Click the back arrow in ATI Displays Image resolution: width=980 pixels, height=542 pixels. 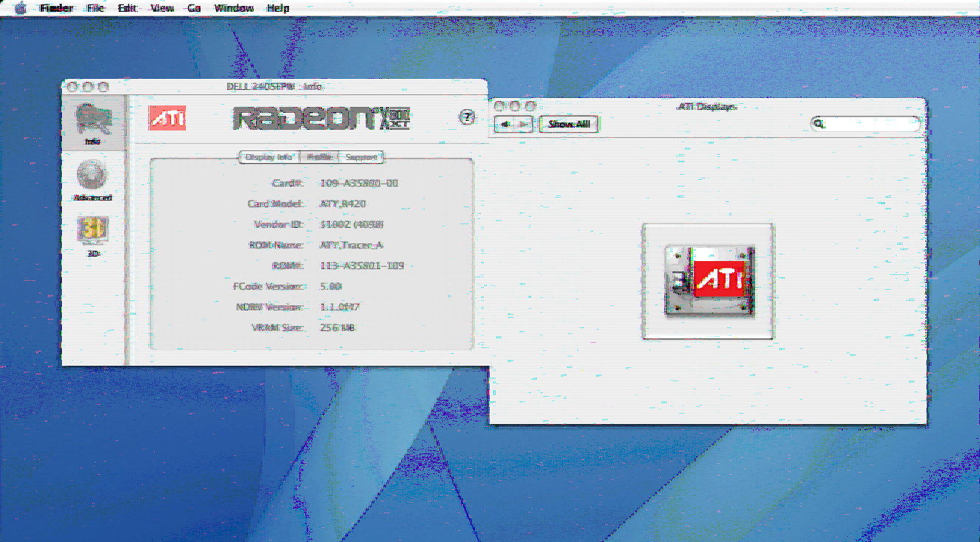pyautogui.click(x=504, y=125)
